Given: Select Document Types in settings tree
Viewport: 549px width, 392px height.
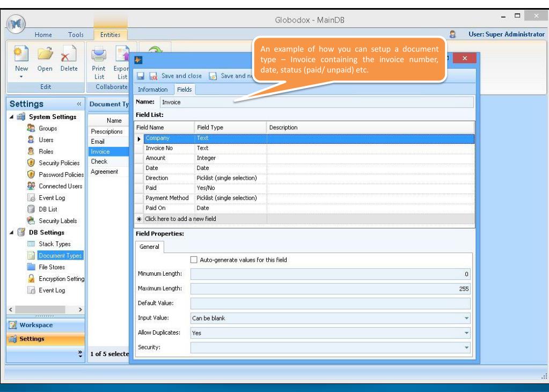Looking at the screenshot, I should [x=60, y=255].
